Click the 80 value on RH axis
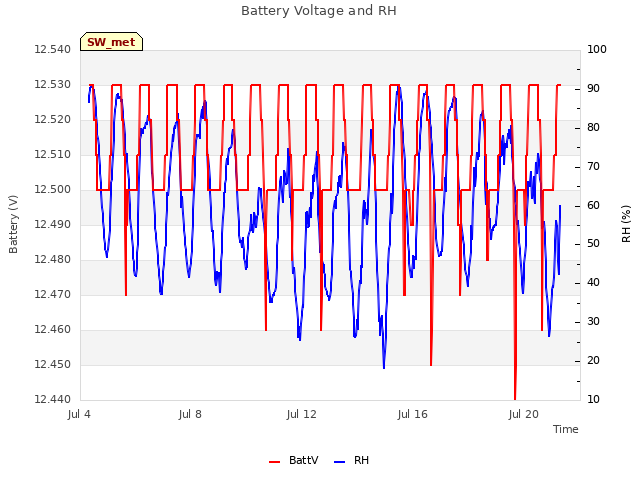Viewport: 640px width, 480px height. (x=593, y=128)
